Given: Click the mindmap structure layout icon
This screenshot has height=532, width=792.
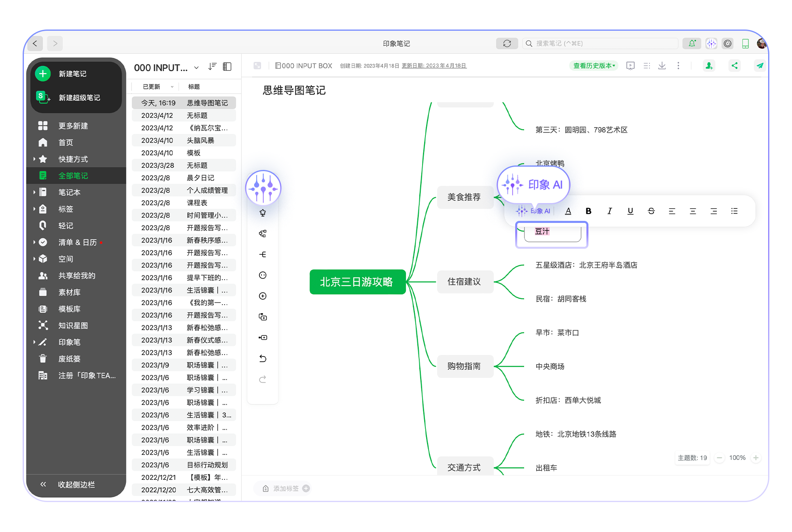Looking at the screenshot, I should coord(263,233).
